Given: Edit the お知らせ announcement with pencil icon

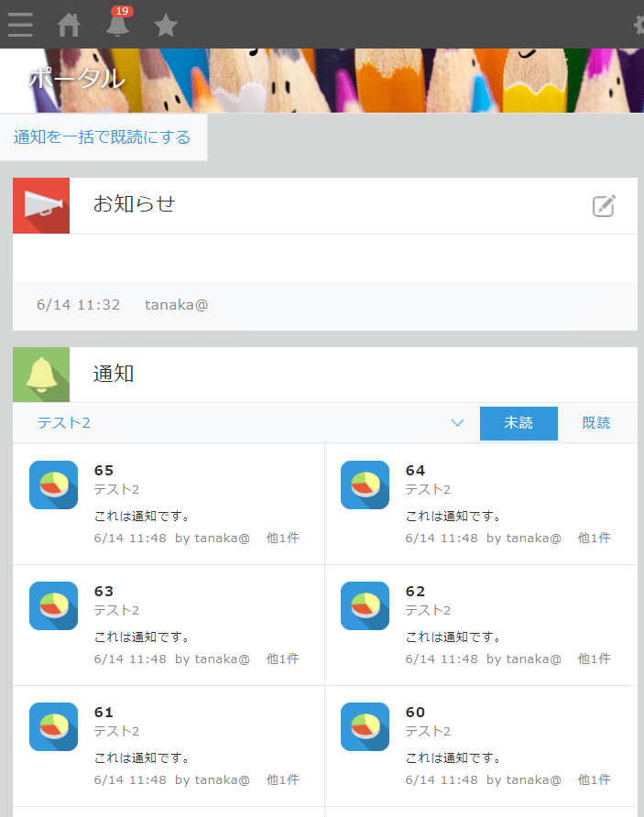Looking at the screenshot, I should 604,206.
